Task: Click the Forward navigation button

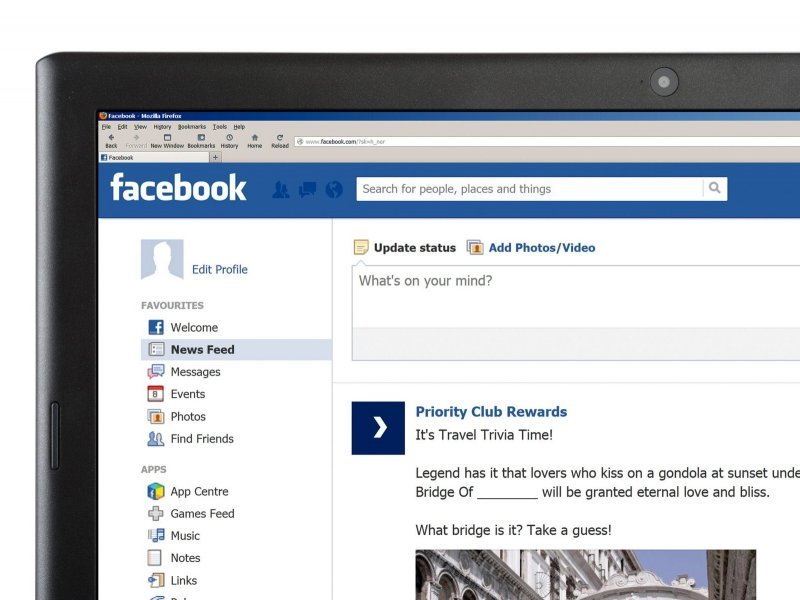Action: pyautogui.click(x=136, y=141)
